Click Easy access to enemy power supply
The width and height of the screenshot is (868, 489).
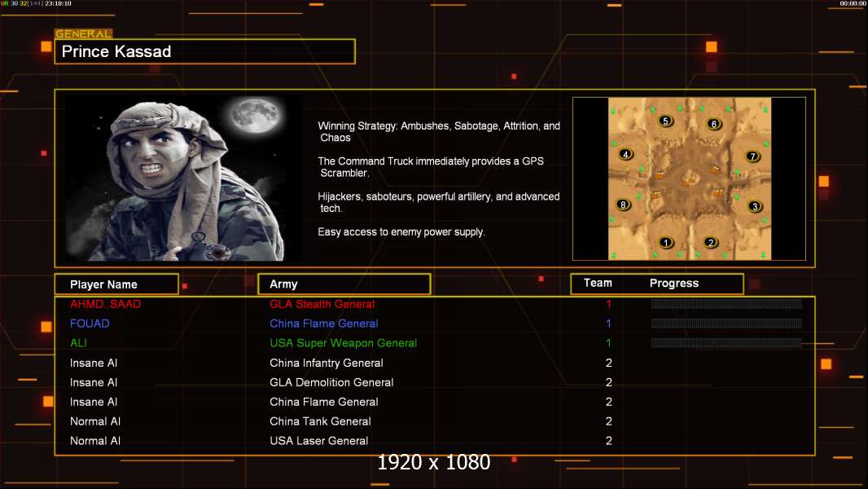(x=401, y=232)
